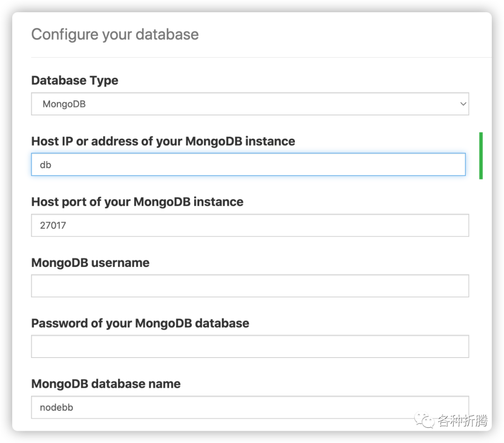
Task: Click the empty MongoDB password field
Action: coord(250,346)
